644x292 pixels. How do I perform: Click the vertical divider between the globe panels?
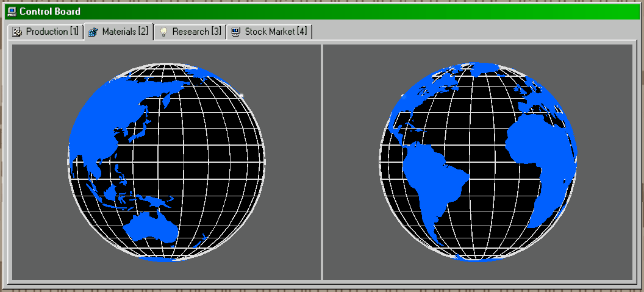tap(321, 162)
